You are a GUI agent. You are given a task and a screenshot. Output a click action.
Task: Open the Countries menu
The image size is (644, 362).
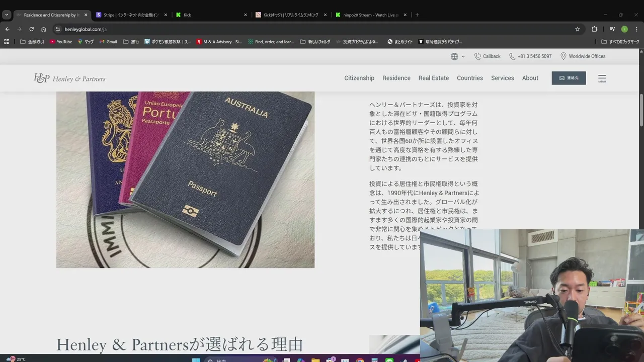[x=470, y=78]
